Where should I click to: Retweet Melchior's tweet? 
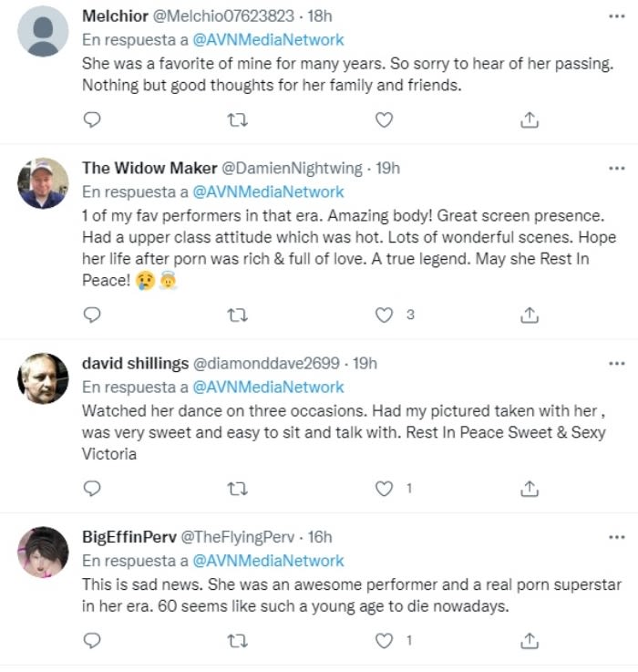[237, 119]
